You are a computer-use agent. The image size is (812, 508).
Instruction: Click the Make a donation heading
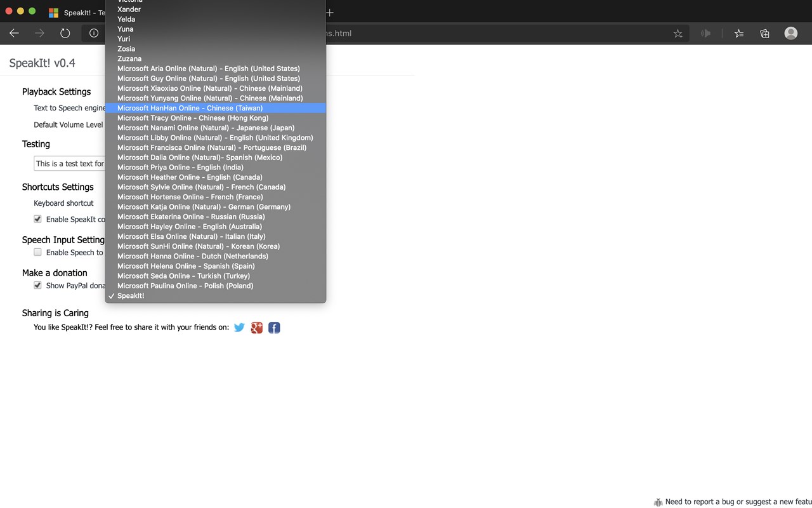(55, 273)
